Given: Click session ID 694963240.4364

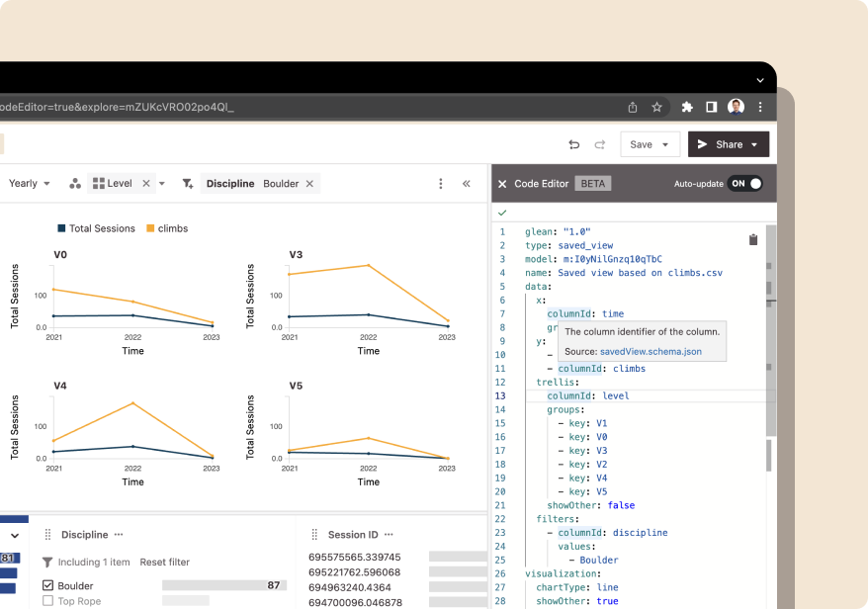Looking at the screenshot, I should click(350, 587).
